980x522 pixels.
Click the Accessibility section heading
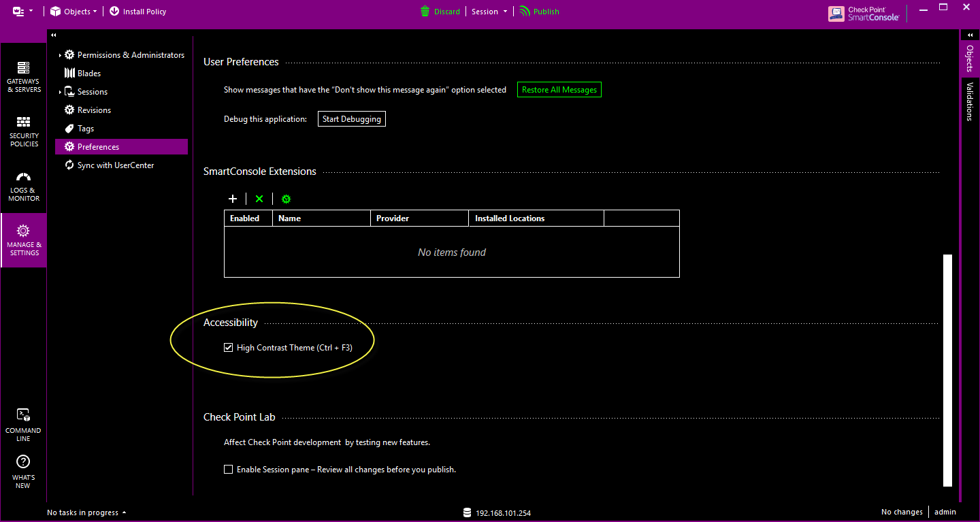pos(231,323)
